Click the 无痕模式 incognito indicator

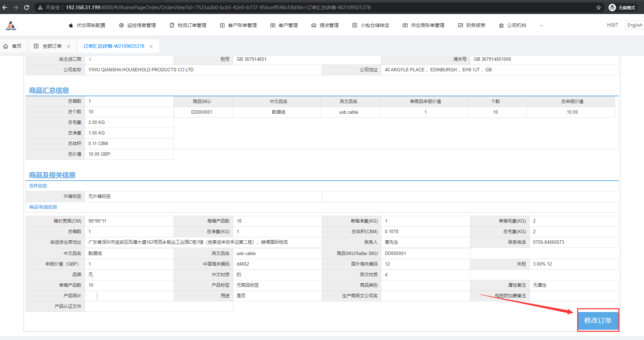pyautogui.click(x=623, y=8)
